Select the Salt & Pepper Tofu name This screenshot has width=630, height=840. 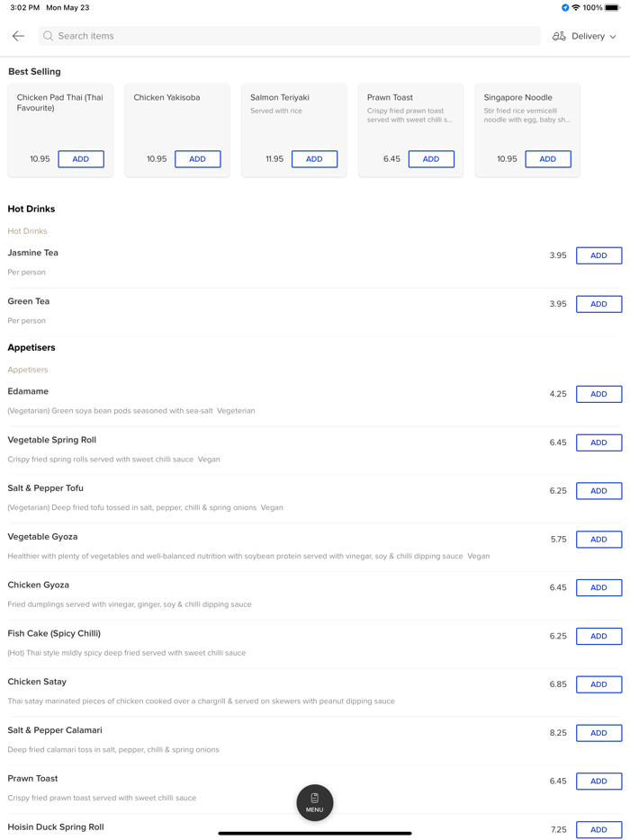pyautogui.click(x=46, y=488)
